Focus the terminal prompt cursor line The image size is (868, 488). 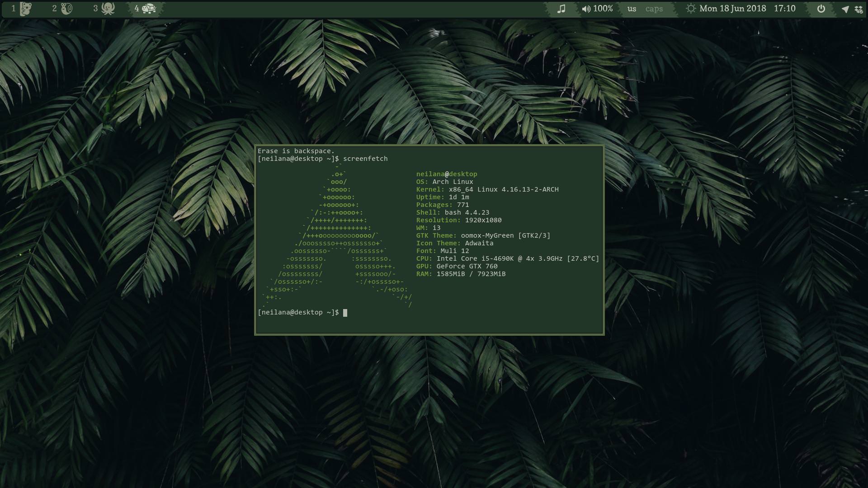(345, 313)
